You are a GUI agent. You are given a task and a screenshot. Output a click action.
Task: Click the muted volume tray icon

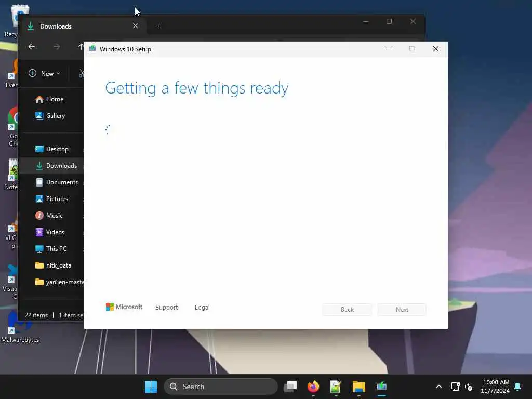(469, 387)
